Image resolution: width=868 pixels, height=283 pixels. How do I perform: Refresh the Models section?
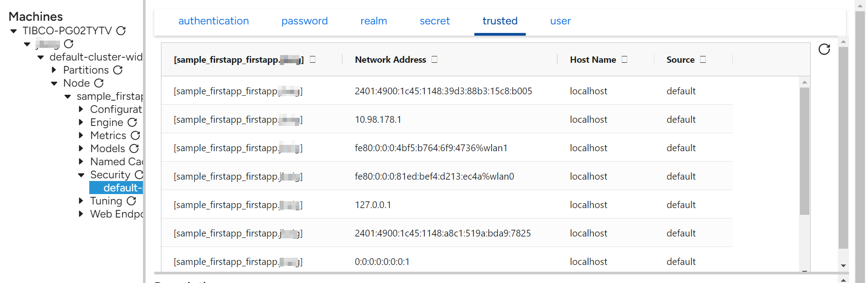pos(134,148)
